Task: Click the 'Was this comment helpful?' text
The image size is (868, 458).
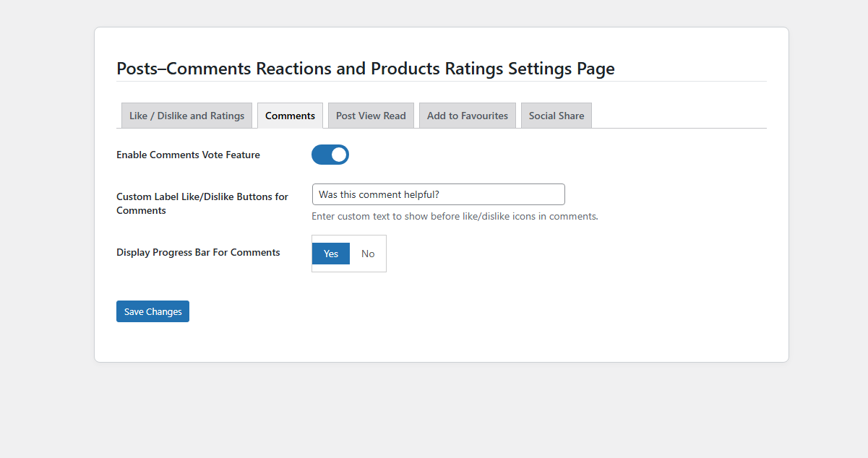Action: [x=379, y=194]
